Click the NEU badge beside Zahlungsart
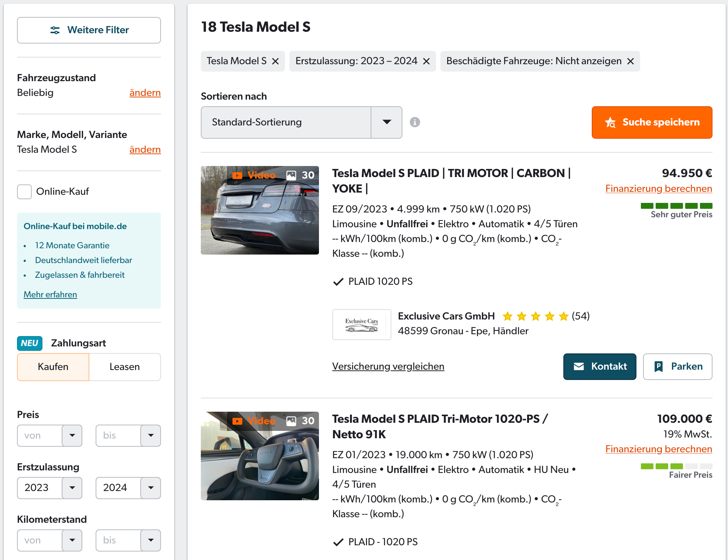This screenshot has width=728, height=560. click(30, 343)
